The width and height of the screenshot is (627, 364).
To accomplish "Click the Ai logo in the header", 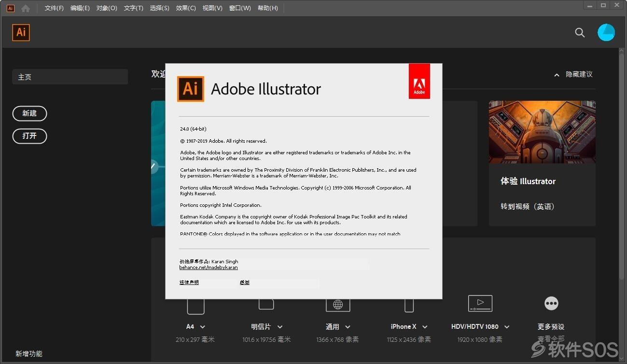I will [x=21, y=32].
